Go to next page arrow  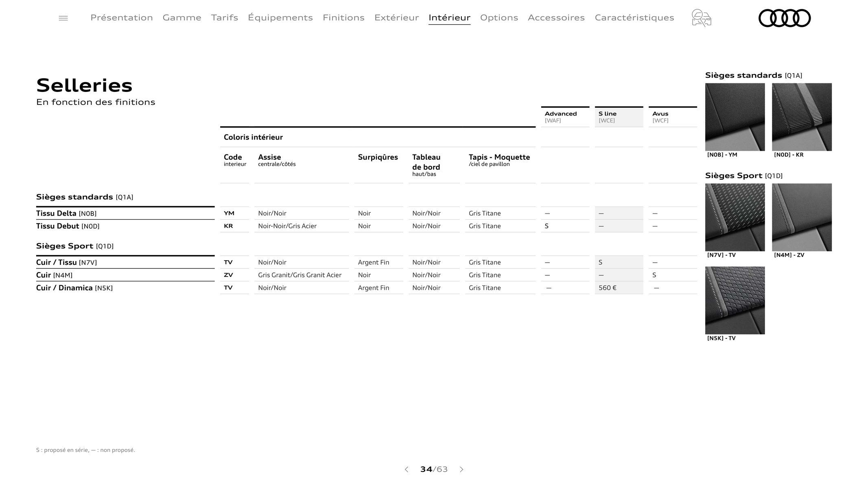pyautogui.click(x=461, y=469)
